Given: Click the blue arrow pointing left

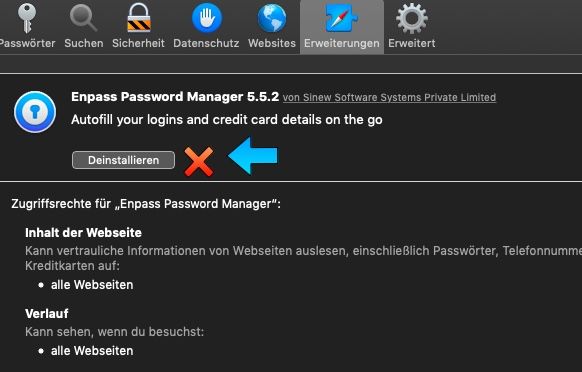Looking at the screenshot, I should 253,156.
